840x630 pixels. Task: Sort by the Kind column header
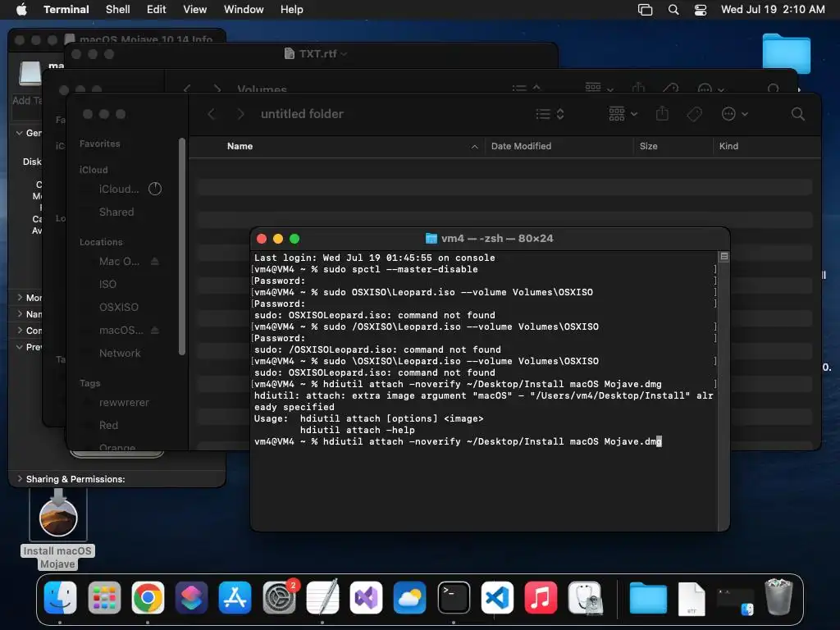point(766,146)
